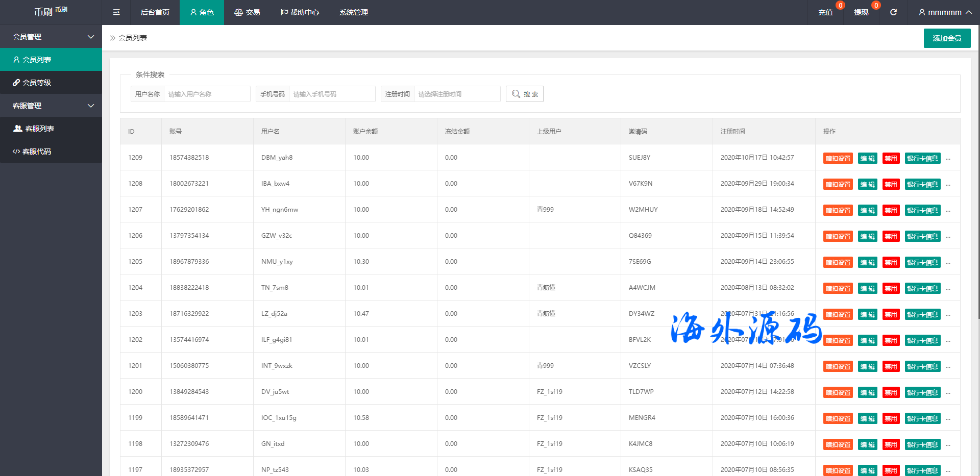Image resolution: width=980 pixels, height=476 pixels.
Task: Open 客服代码 in the sidebar
Action: point(37,152)
